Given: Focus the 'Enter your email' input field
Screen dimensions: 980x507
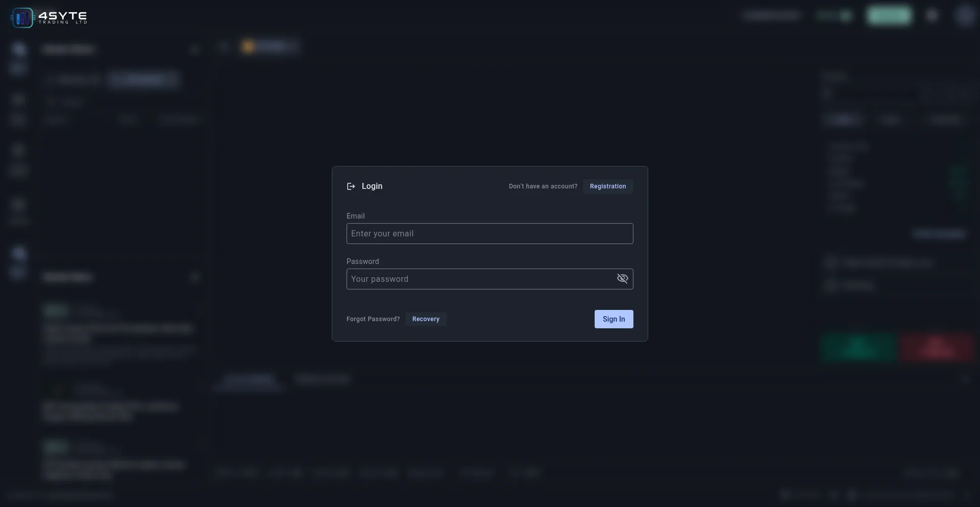Looking at the screenshot, I should click(x=489, y=234).
